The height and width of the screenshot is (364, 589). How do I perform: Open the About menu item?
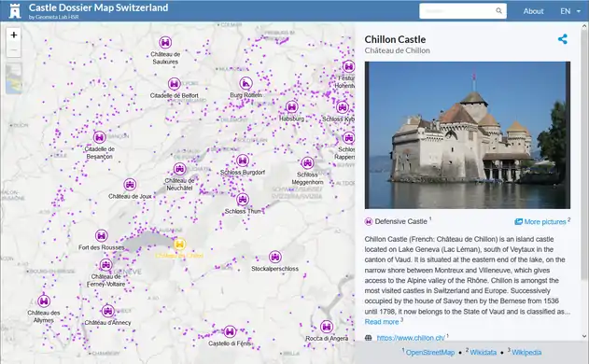click(x=533, y=11)
